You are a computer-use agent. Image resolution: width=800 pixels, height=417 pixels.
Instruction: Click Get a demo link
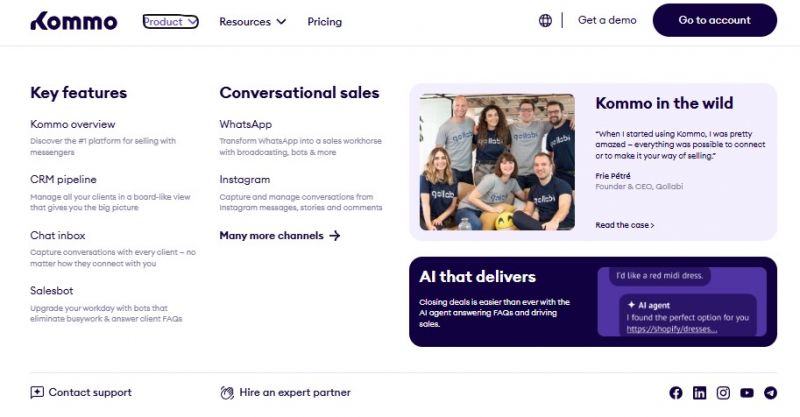[x=607, y=20]
